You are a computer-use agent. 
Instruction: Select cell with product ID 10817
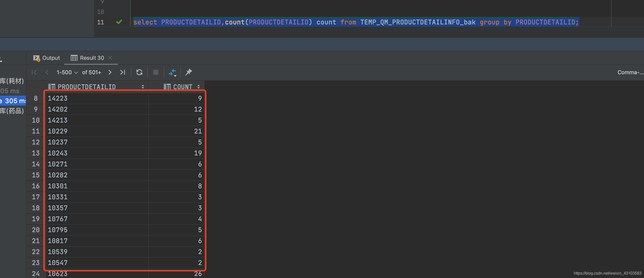(97, 241)
